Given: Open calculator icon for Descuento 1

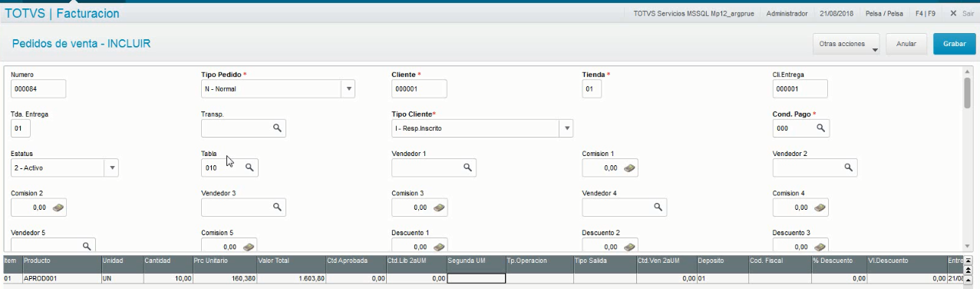Looking at the screenshot, I should pyautogui.click(x=439, y=247).
